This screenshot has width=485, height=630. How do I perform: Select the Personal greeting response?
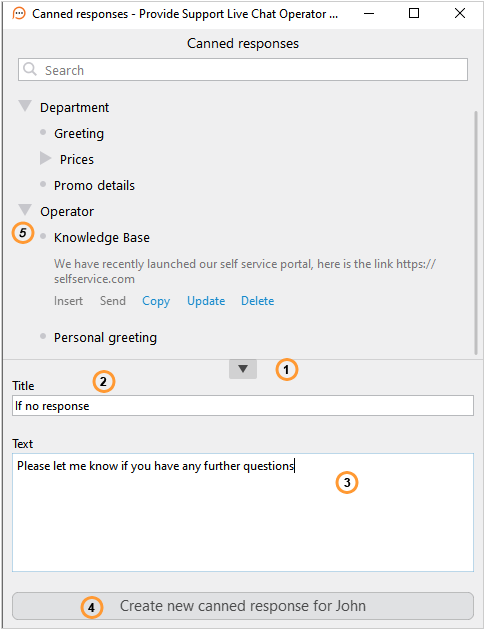click(x=105, y=338)
